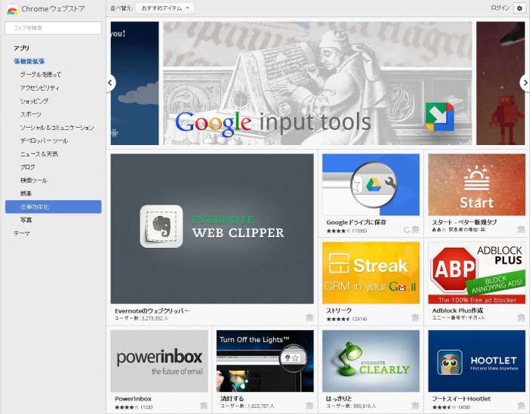
Task: Open Adblock Plus thumbnail
Action: tap(477, 273)
